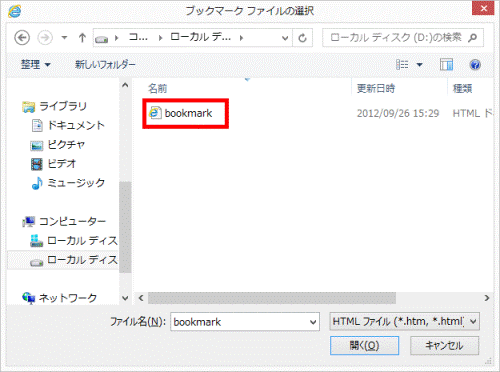The height and width of the screenshot is (372, 500).
Task: Click the 開く(O) button
Action: (364, 346)
